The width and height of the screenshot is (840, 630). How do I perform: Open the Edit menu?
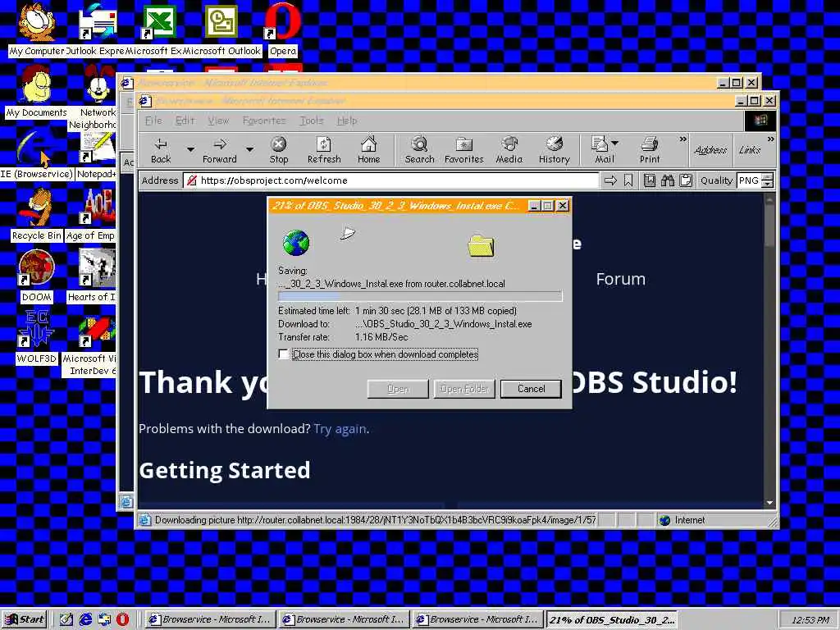pyautogui.click(x=185, y=121)
